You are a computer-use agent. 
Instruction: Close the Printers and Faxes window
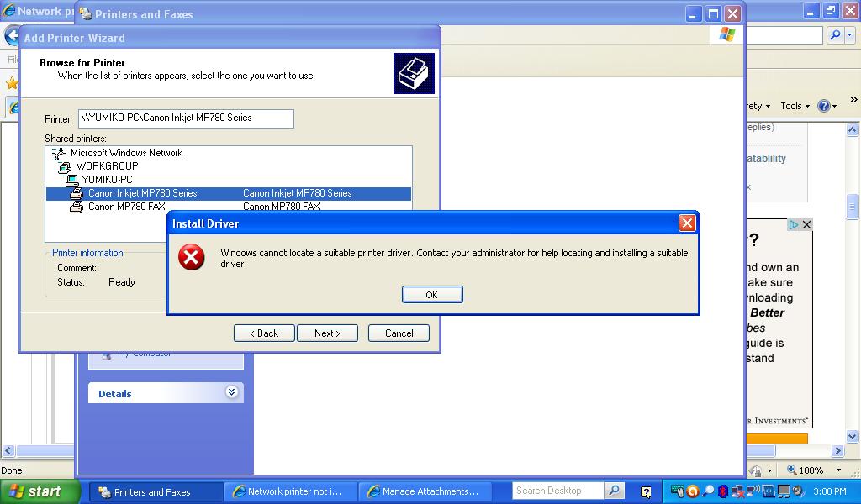pyautogui.click(x=732, y=13)
